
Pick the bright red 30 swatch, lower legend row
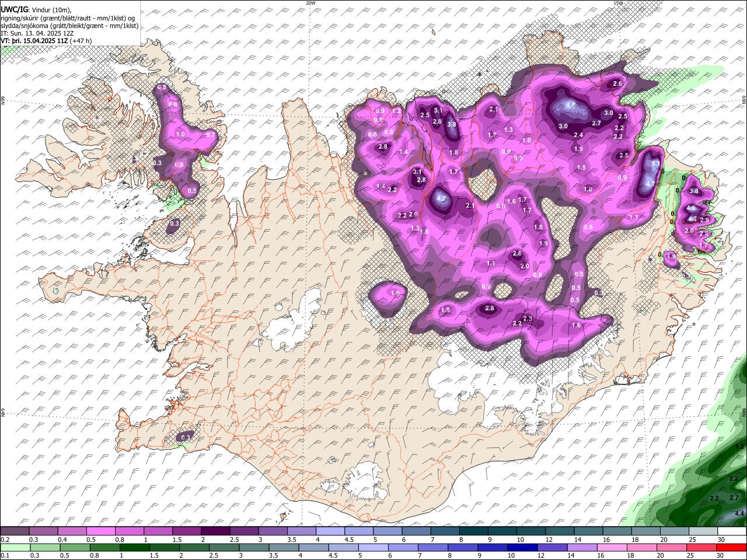(x=732, y=547)
